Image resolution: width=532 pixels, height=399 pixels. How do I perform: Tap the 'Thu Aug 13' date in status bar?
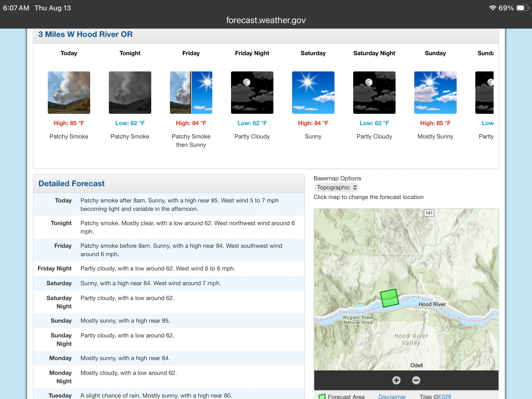tap(53, 8)
